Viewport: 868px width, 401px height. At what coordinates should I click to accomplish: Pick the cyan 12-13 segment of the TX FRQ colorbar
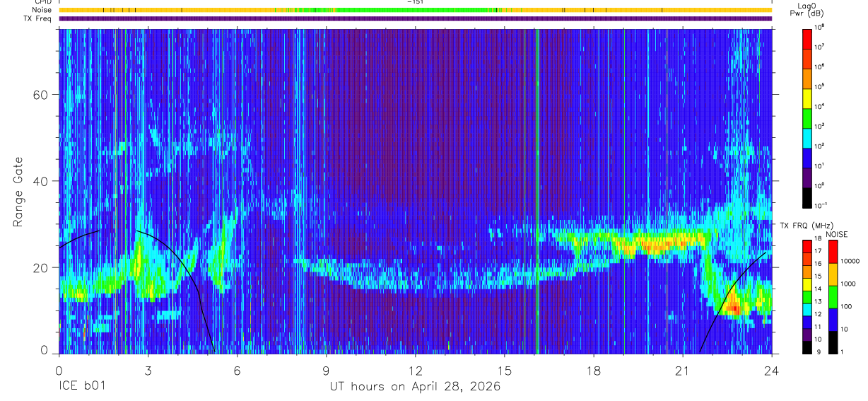coord(807,308)
